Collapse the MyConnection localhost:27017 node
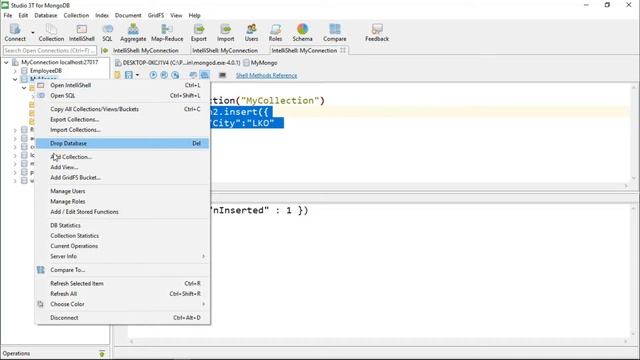640x360 pixels. [6, 62]
